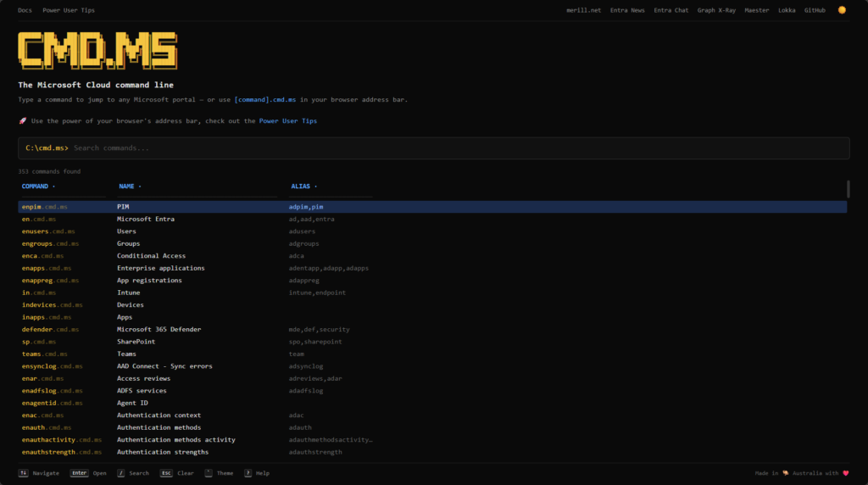Focus the Search commands input field
Screen dimensions: 868x485
[x=433, y=148]
